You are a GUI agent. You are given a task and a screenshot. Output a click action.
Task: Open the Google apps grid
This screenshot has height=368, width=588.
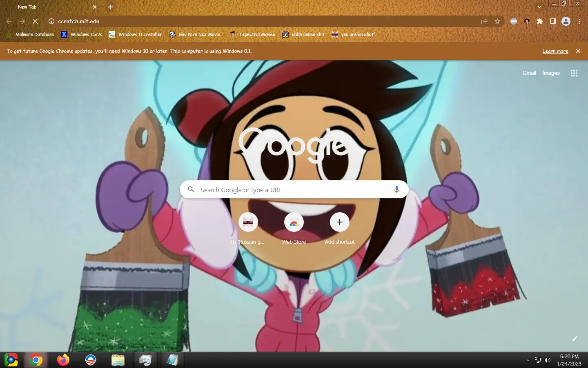[574, 73]
